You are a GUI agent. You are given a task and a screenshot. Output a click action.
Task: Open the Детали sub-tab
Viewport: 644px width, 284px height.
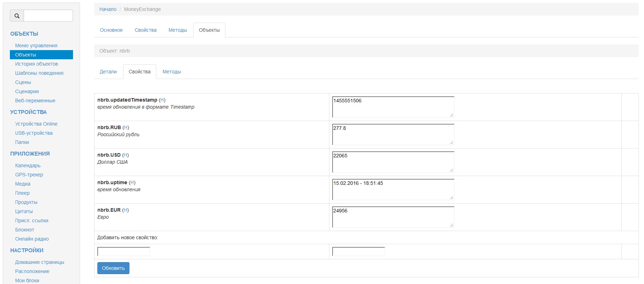click(108, 72)
